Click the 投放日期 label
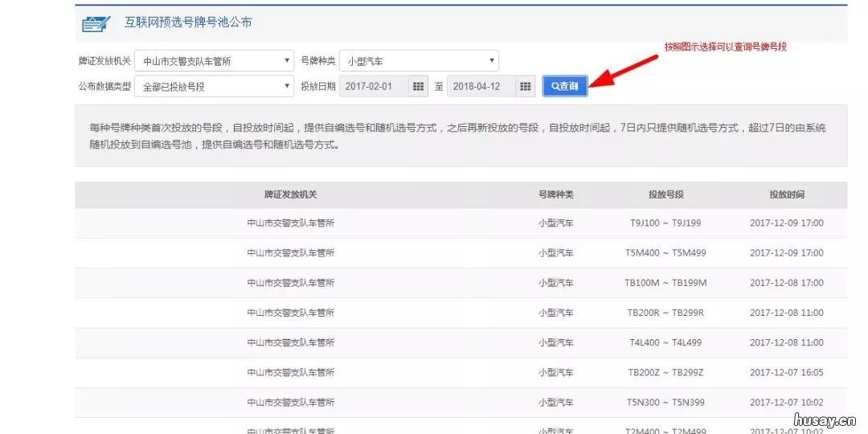This screenshot has height=434, width=868. click(318, 86)
